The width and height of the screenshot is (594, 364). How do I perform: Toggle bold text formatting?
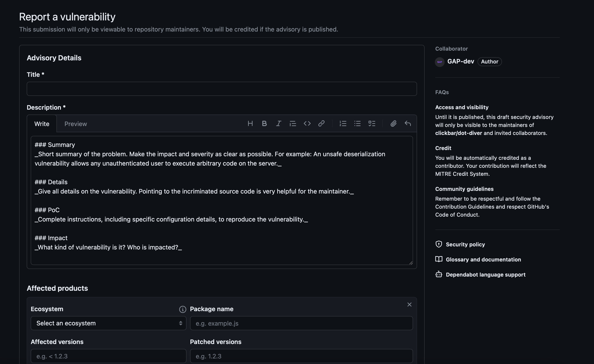(x=264, y=123)
